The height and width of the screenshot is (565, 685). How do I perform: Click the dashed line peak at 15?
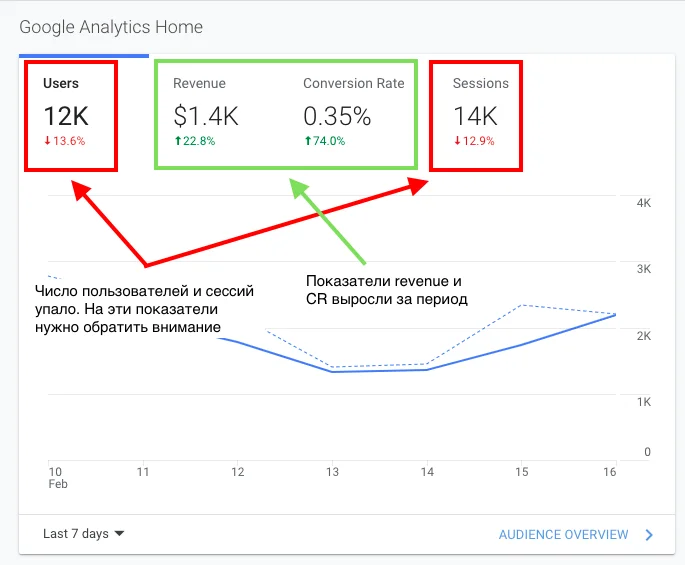click(522, 305)
